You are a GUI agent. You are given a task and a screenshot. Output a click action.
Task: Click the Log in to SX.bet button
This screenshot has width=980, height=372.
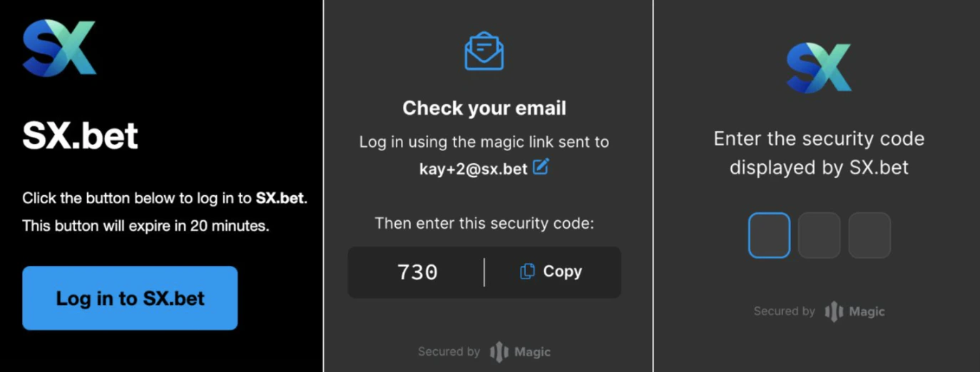tap(130, 298)
